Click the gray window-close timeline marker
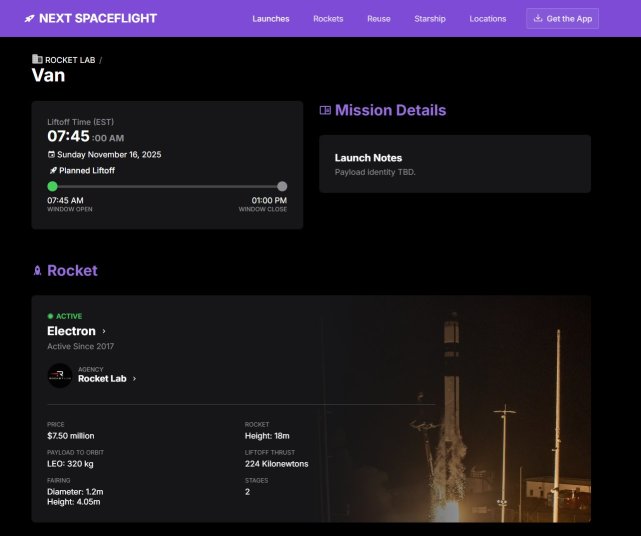 pos(282,186)
